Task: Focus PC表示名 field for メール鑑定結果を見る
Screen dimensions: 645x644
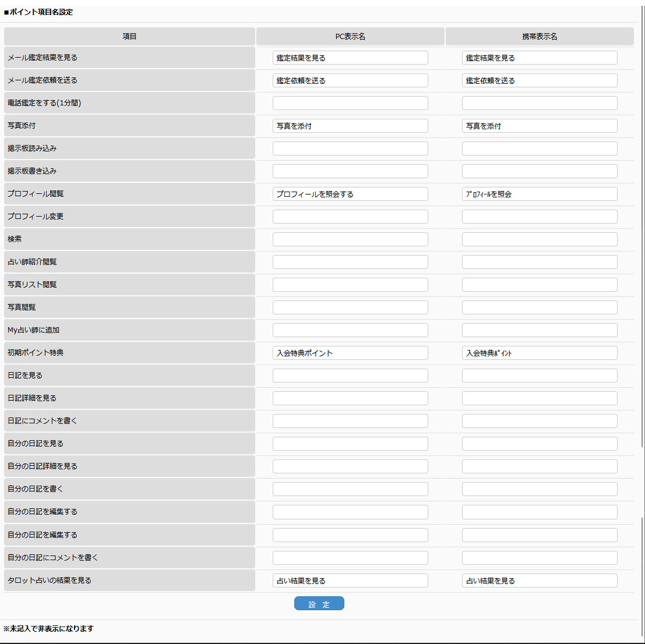Action: click(350, 58)
